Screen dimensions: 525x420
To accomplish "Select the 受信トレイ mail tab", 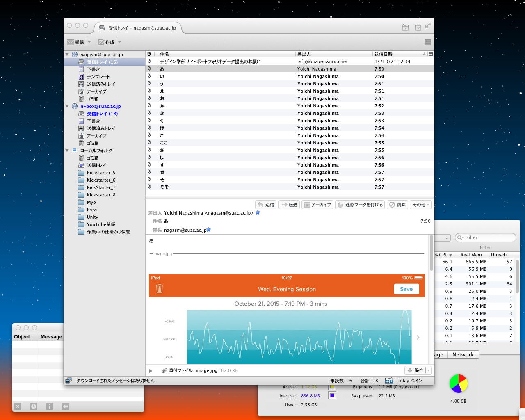I will point(137,28).
